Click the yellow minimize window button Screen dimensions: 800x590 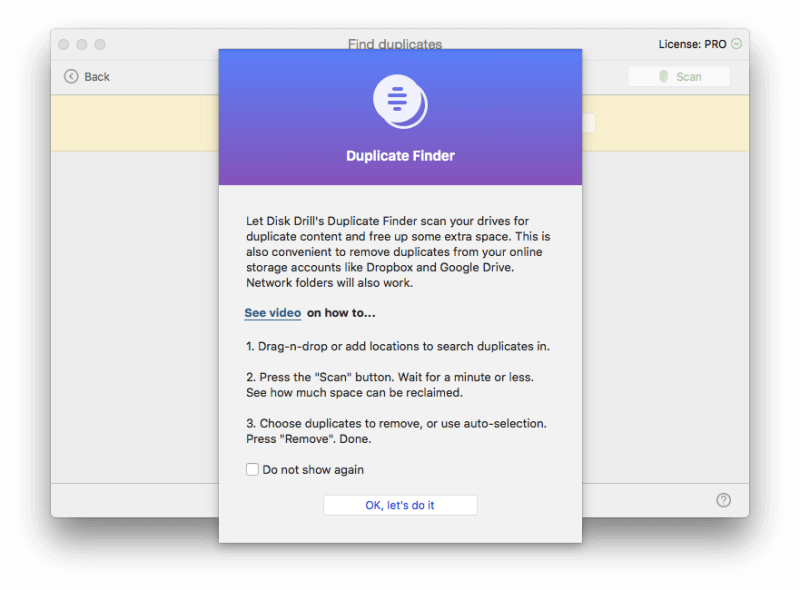coord(82,44)
